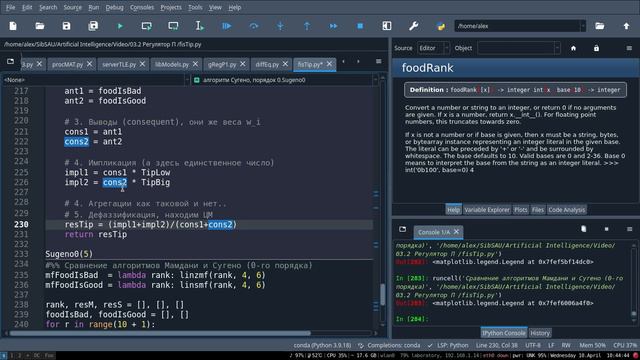Show the Variable Explorer pane

(x=487, y=210)
